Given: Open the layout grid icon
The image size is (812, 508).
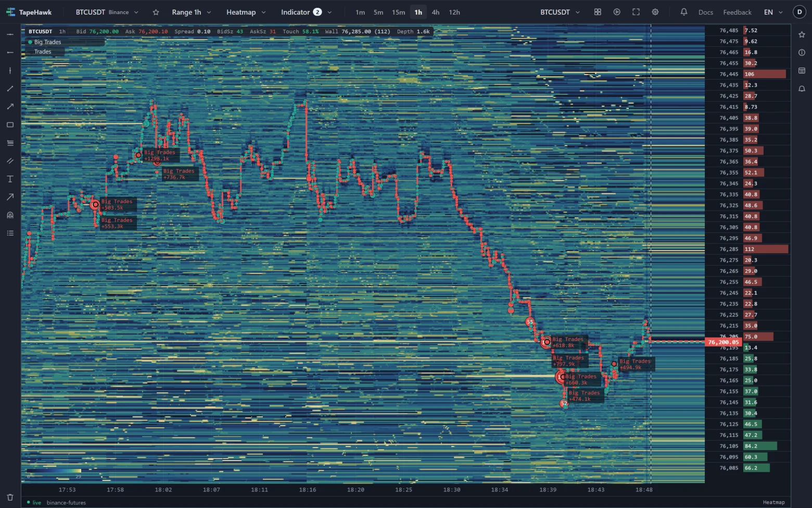Looking at the screenshot, I should pos(598,12).
